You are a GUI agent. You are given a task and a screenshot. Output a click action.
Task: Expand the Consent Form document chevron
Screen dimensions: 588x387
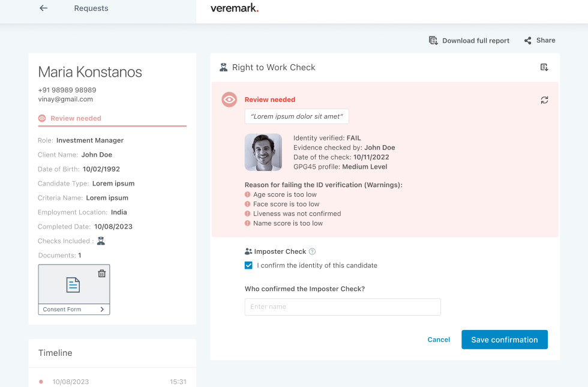coord(102,308)
